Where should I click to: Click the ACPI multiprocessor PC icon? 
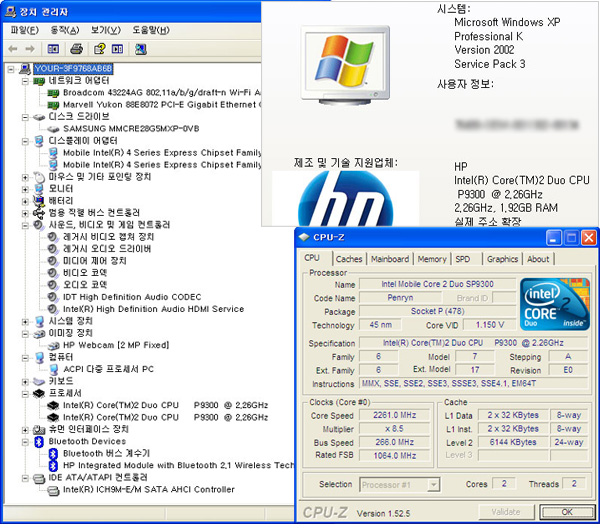(x=53, y=369)
